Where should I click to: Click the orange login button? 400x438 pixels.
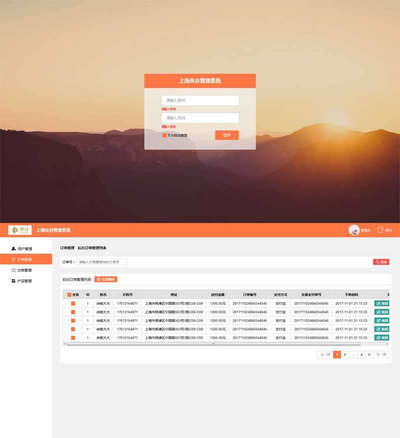coord(227,135)
